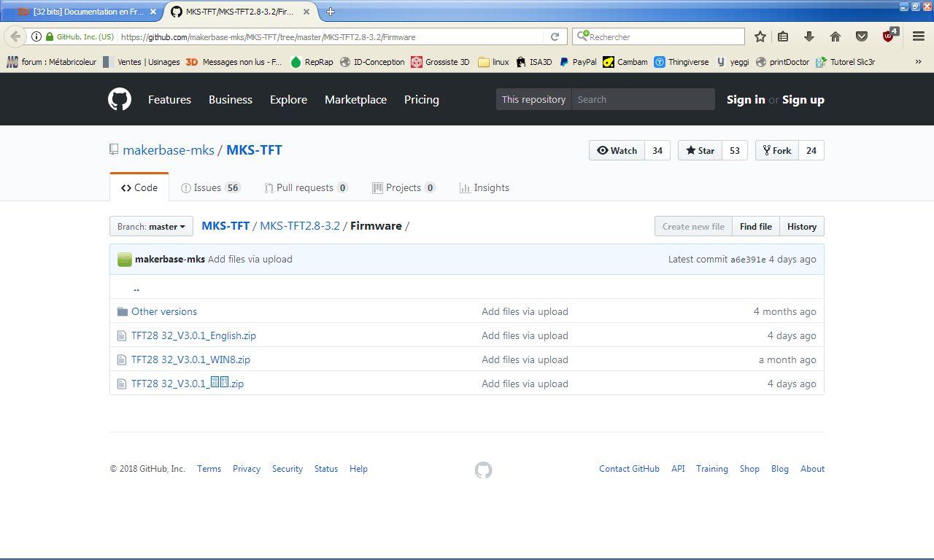Screen dimensions: 934x560
Task: Open Business in the GitHub header
Action: click(231, 99)
